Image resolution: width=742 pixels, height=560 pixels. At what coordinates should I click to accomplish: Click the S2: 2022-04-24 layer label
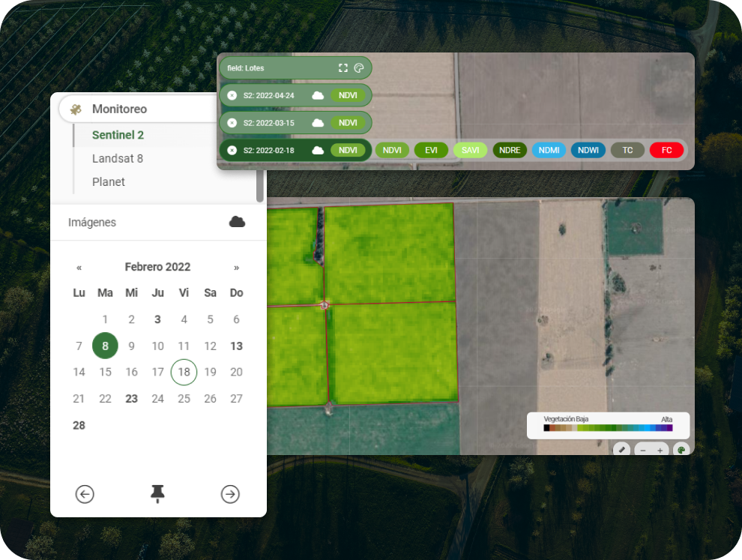click(269, 96)
